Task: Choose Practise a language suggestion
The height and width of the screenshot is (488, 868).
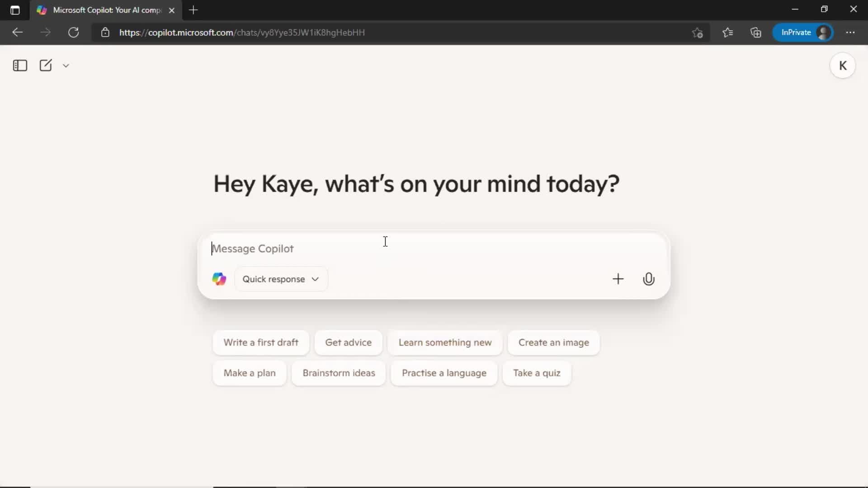Action: (444, 373)
